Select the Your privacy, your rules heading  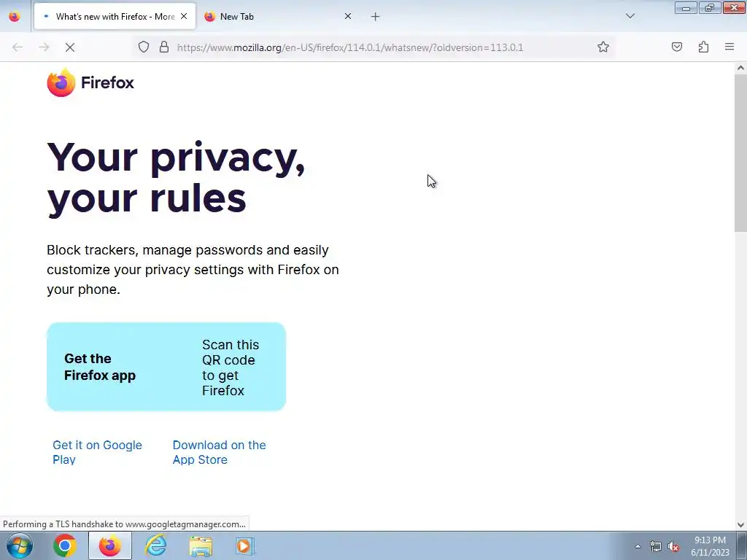pyautogui.click(x=176, y=178)
